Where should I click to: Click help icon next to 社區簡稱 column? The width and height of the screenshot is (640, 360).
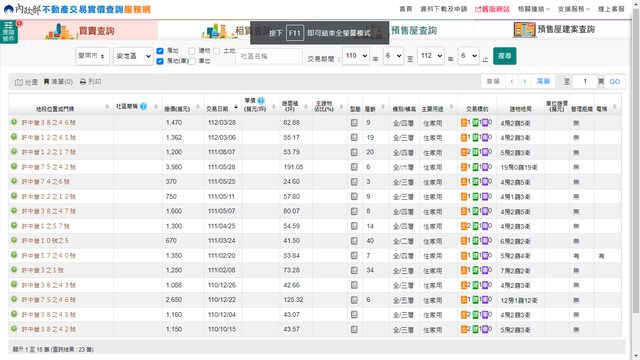[143, 106]
